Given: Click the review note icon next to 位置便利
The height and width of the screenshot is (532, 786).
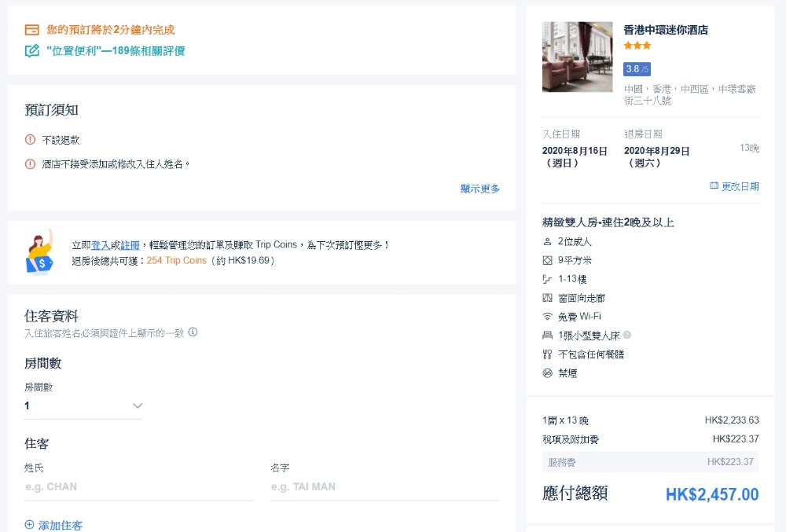Looking at the screenshot, I should tap(32, 51).
